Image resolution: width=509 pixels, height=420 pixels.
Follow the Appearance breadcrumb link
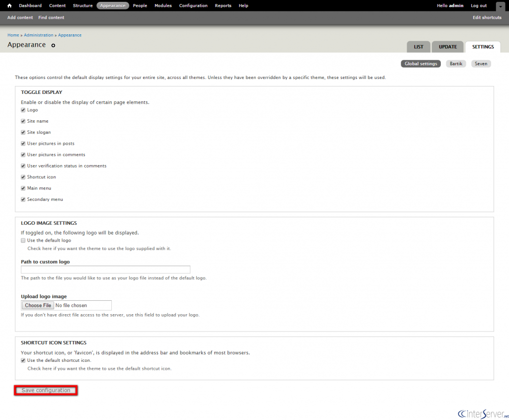pyautogui.click(x=70, y=35)
